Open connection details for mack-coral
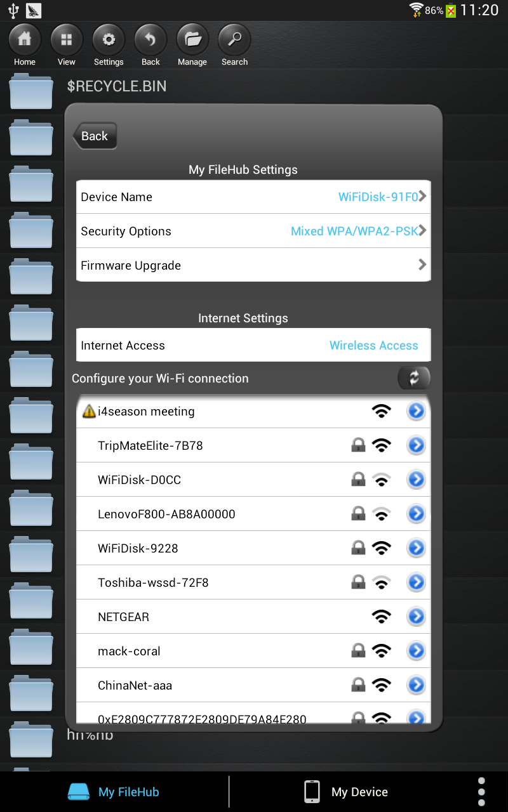508x812 pixels. (416, 650)
